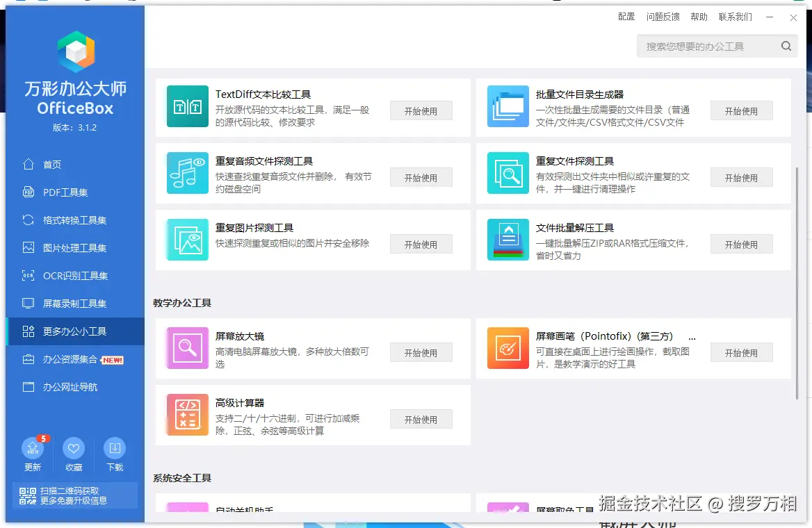Screen dimensions: 812x528
Task: Click the 教学办公工具 section heading
Action: (181, 303)
